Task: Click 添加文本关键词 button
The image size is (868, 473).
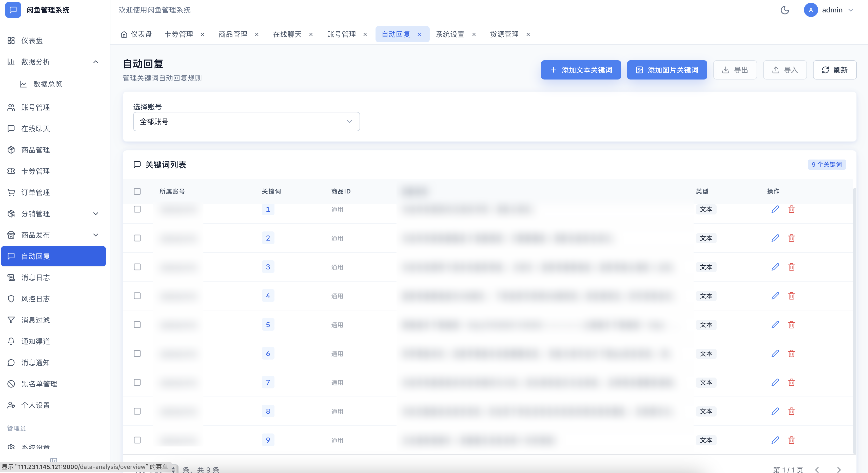Action: click(581, 70)
